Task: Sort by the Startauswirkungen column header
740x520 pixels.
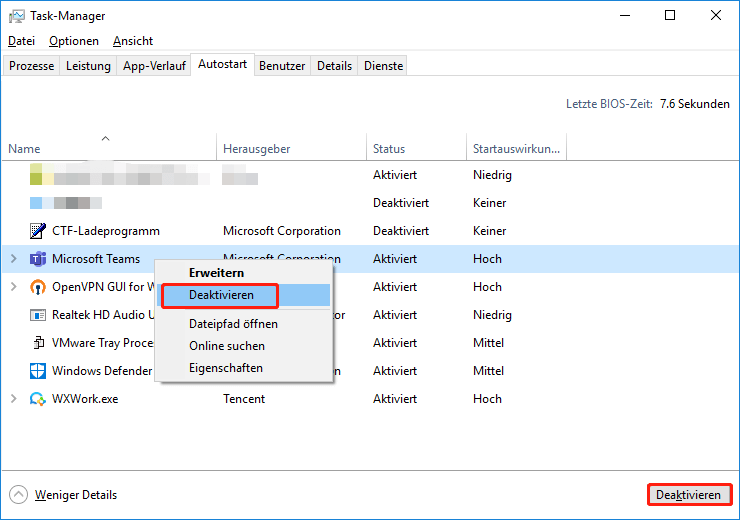Action: tap(516, 148)
